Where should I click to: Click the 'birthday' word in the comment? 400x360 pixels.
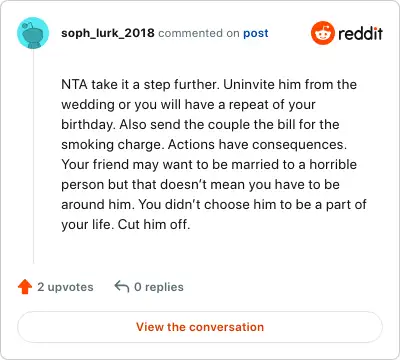(87, 125)
